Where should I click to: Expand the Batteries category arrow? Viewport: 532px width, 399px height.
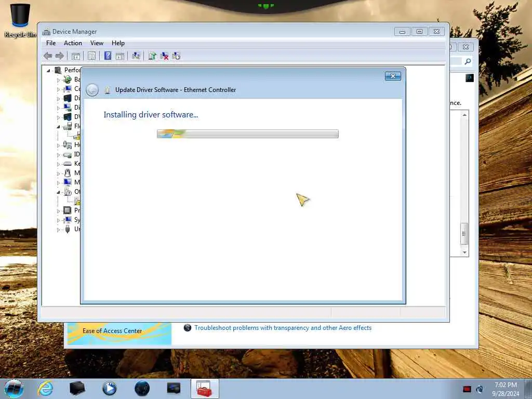[x=58, y=80]
